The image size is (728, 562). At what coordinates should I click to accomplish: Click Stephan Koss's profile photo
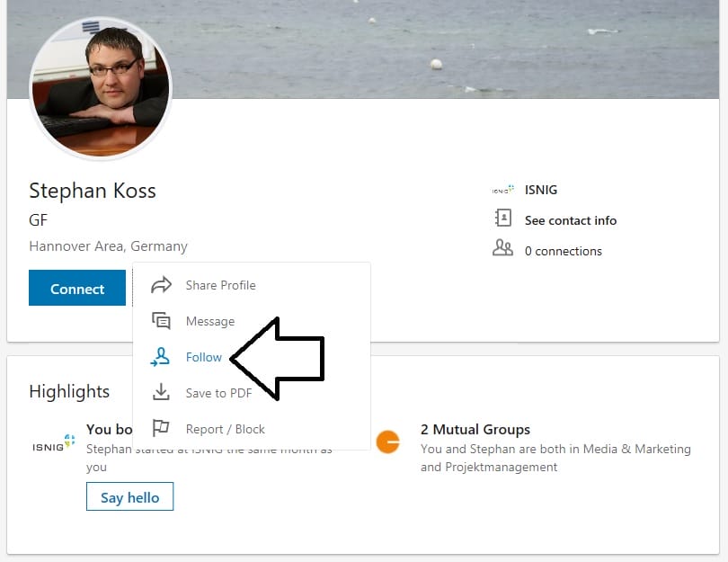100,88
